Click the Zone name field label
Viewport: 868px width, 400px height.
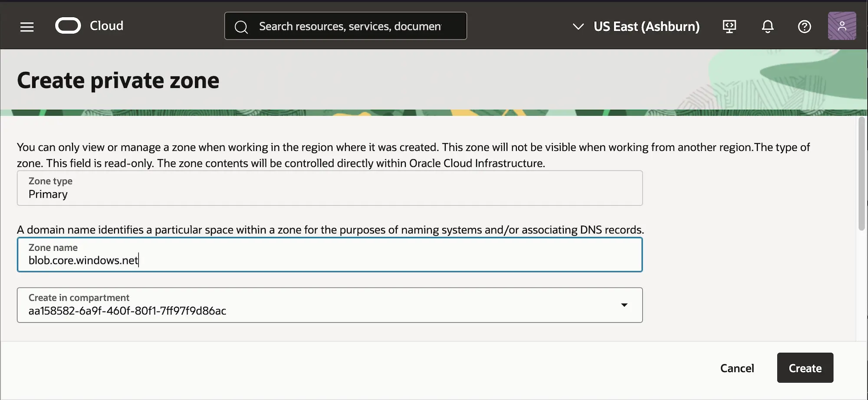(x=53, y=248)
